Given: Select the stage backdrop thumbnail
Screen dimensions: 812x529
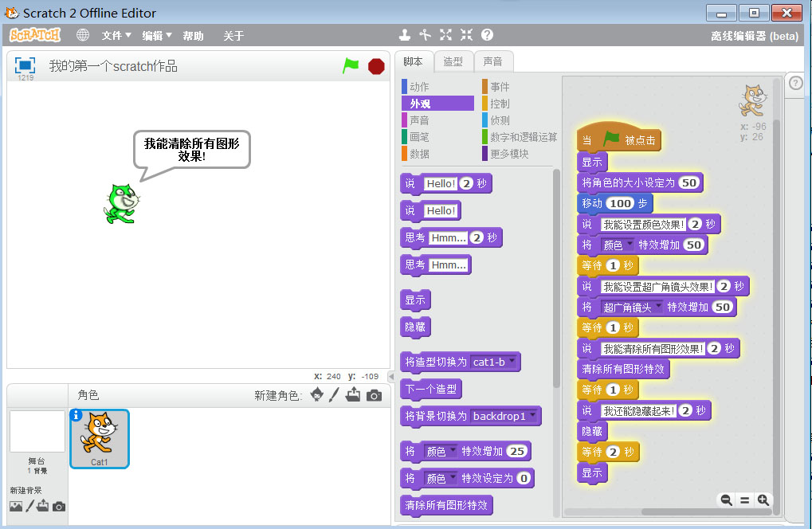Looking at the screenshot, I should (x=37, y=432).
